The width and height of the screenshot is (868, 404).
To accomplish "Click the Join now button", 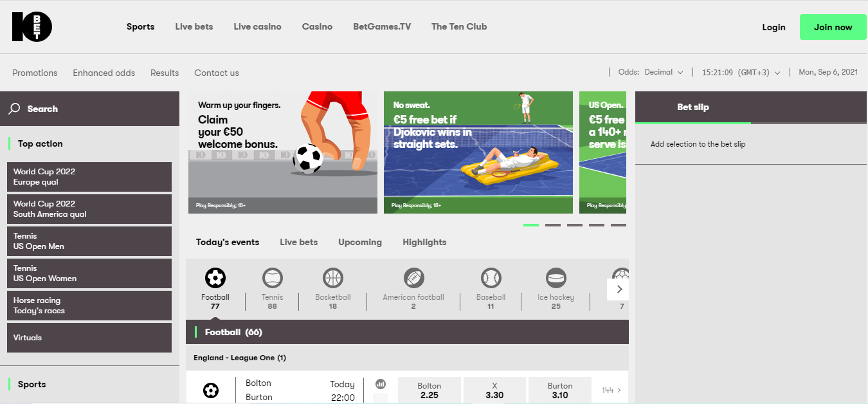I will pos(833,27).
